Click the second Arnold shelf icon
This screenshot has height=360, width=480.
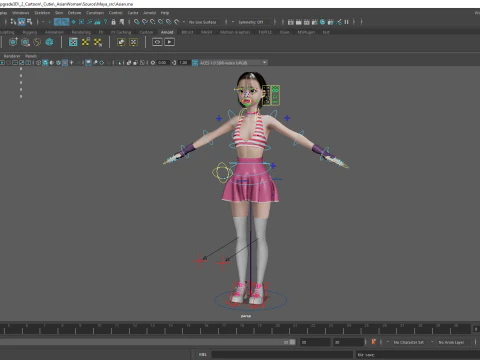[x=25, y=42]
